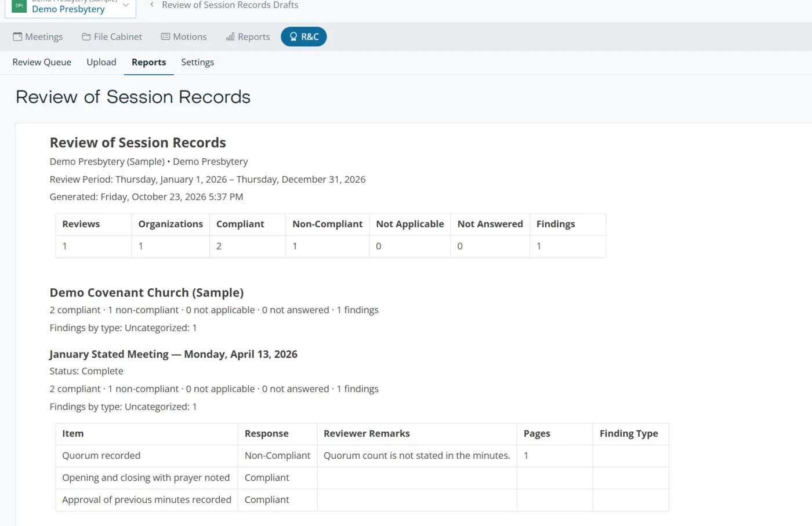Select the bold Reports sub-tab
The image size is (812, 526).
click(148, 62)
